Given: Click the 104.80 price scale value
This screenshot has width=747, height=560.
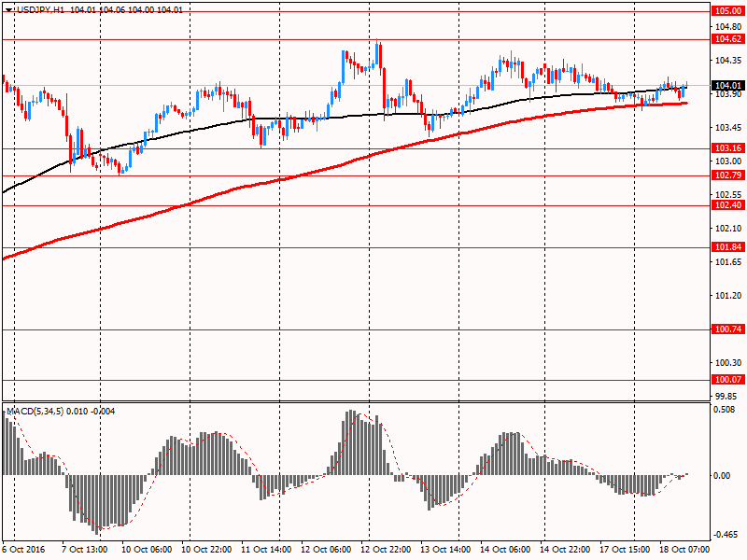Looking at the screenshot, I should pos(728,27).
